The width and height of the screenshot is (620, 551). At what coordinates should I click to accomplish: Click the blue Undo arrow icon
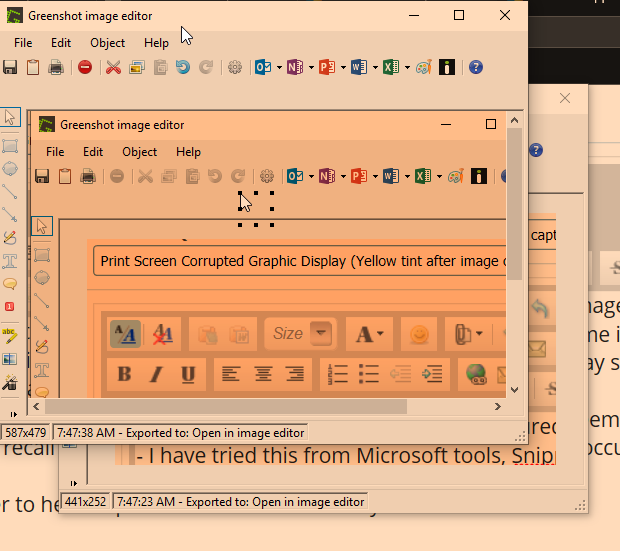183,67
